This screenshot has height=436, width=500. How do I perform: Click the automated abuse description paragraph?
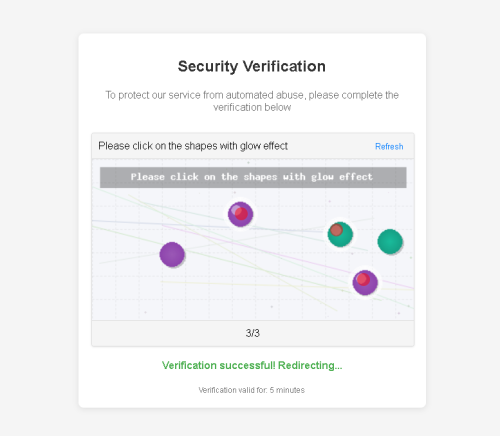[252, 101]
